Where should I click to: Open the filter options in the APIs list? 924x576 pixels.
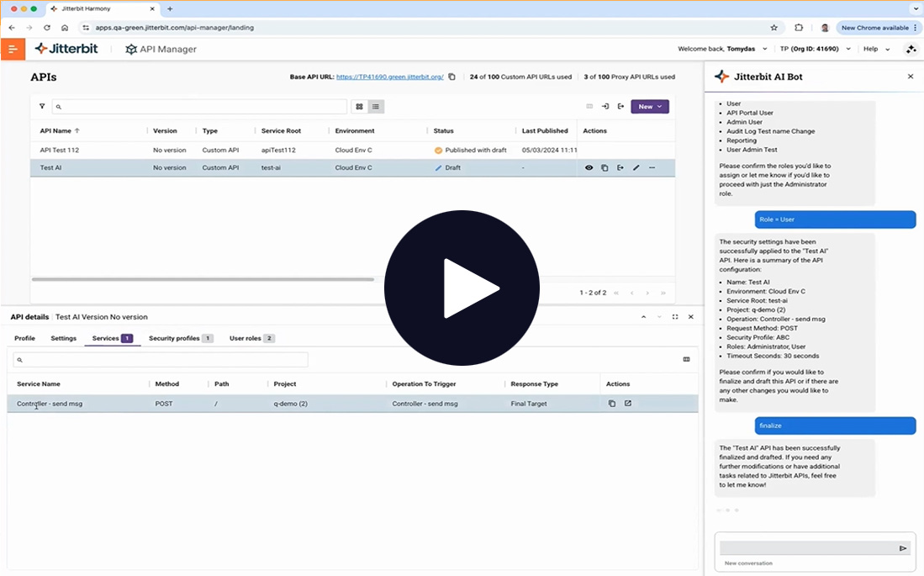coord(41,107)
